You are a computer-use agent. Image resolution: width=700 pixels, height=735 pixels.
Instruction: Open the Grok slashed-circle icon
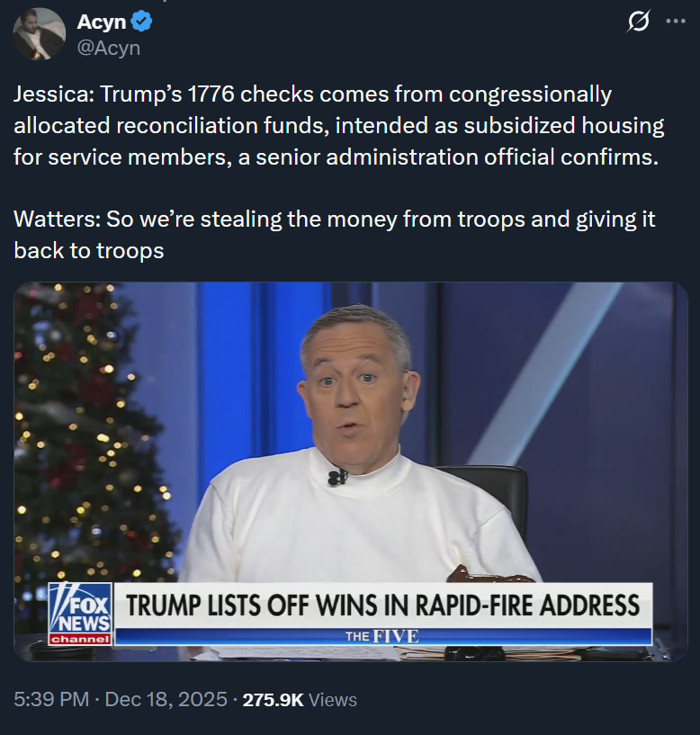(638, 22)
